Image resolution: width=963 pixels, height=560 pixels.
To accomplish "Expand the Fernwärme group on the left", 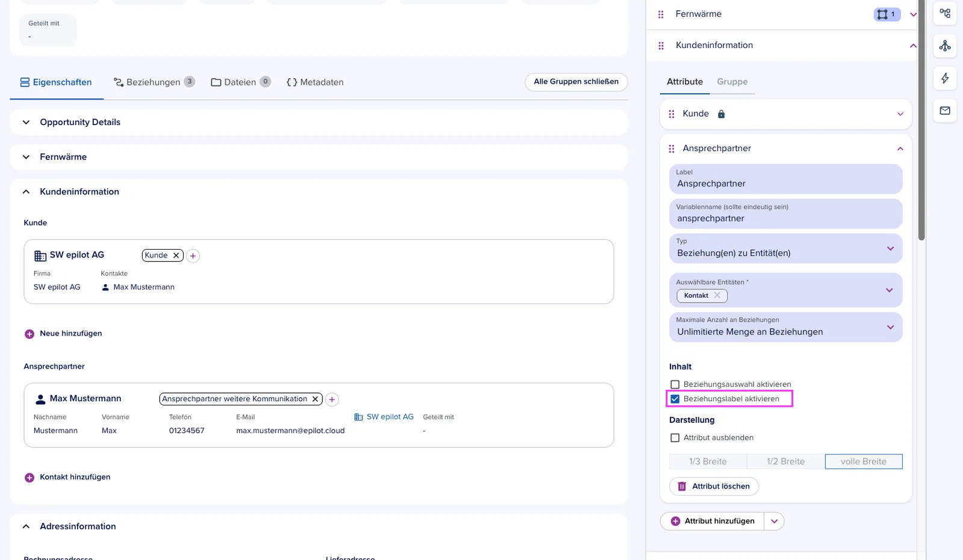I will click(26, 157).
